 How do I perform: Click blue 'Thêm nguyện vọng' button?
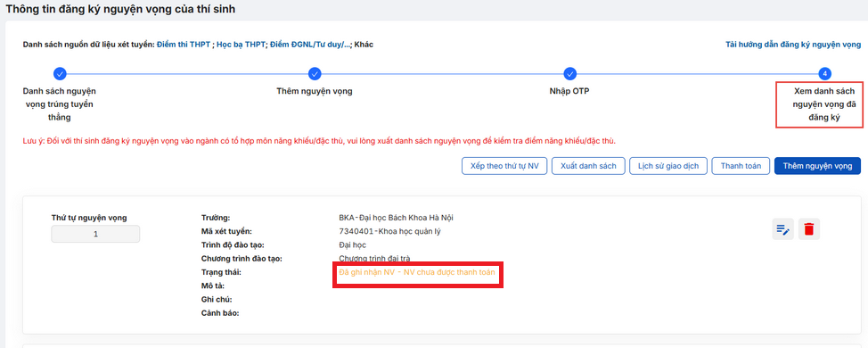click(817, 166)
